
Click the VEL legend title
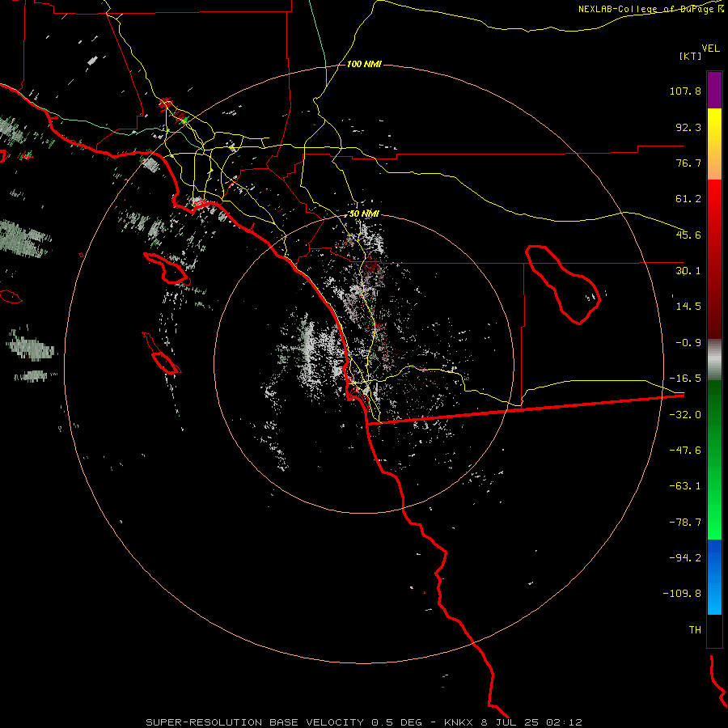[710, 49]
